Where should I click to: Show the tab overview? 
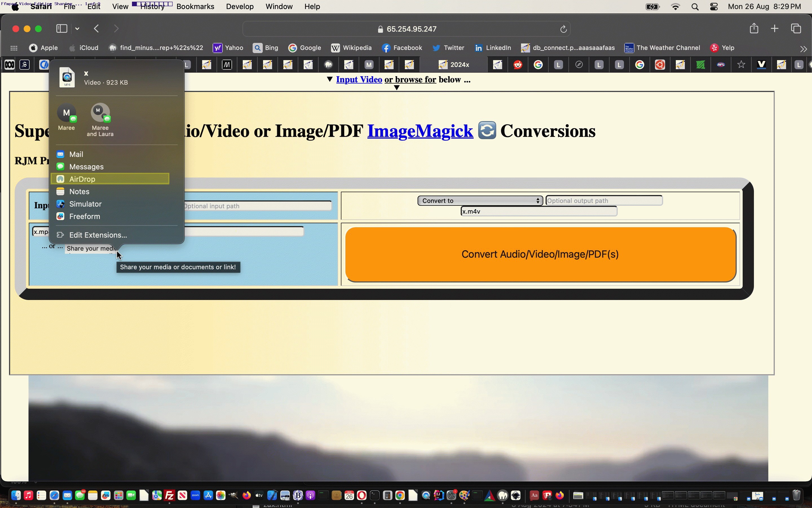796,29
